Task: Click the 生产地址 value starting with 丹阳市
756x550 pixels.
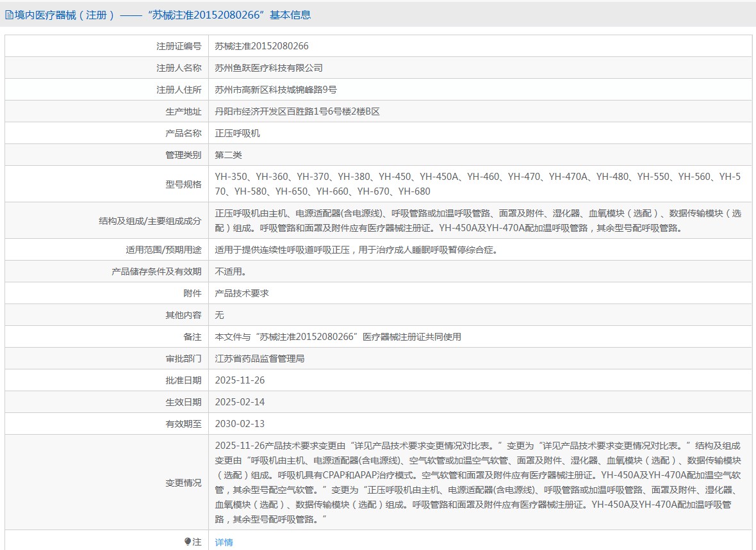Action: coord(297,111)
